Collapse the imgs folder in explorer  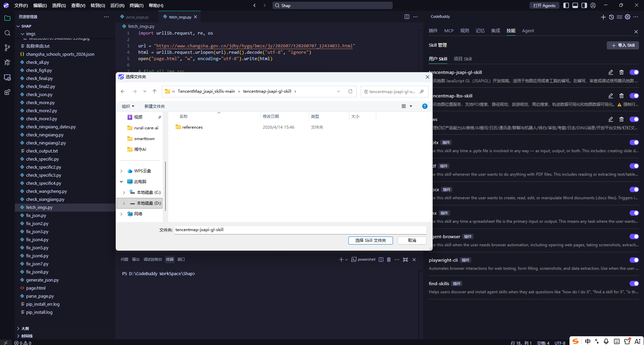pyautogui.click(x=22, y=34)
